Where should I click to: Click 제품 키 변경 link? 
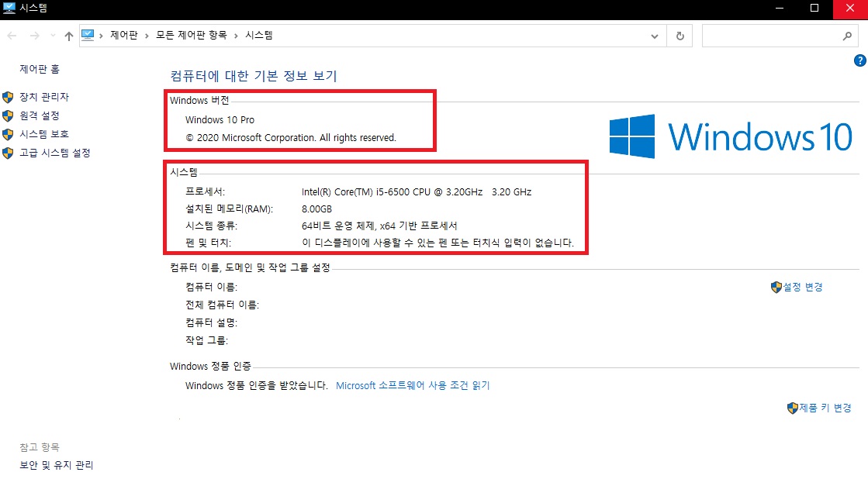(x=825, y=408)
